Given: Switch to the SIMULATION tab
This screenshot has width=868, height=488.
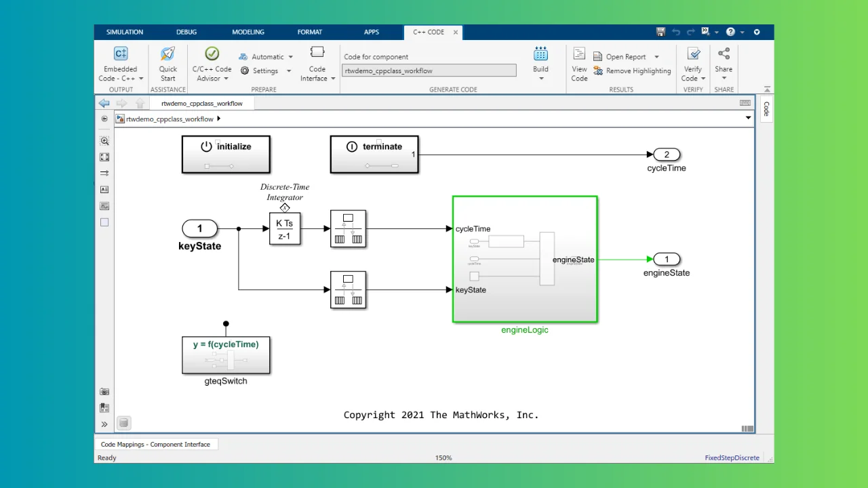Looking at the screenshot, I should click(x=125, y=32).
